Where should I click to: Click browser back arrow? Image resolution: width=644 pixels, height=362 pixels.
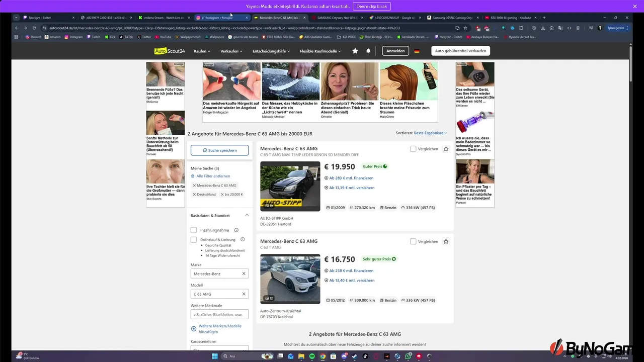17,28
